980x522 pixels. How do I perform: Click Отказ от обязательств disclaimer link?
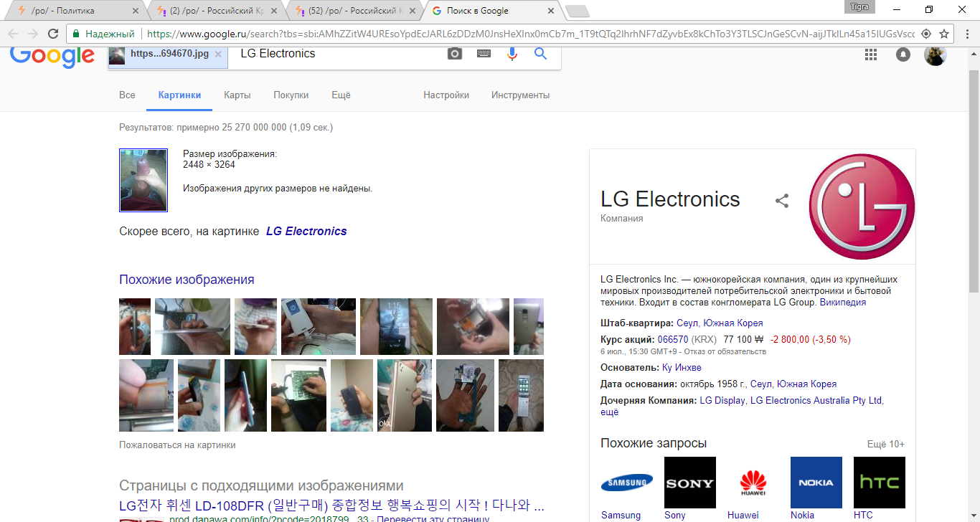725,352
